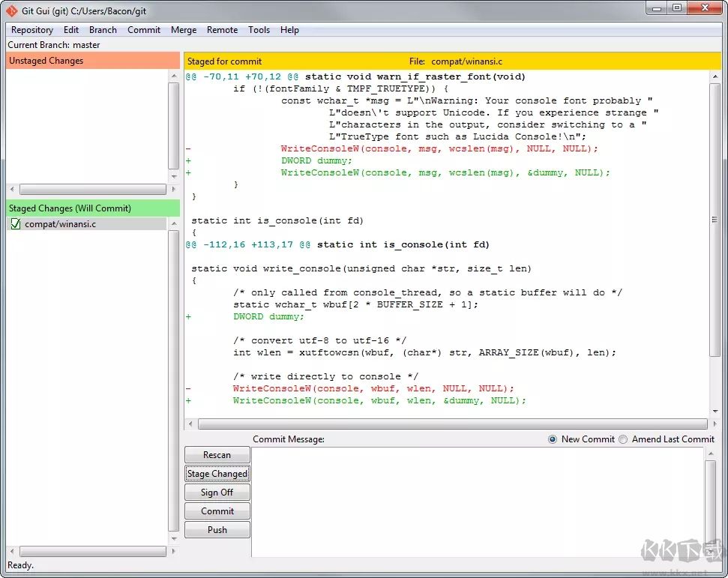Open the Merge menu
Image resolution: width=728 pixels, height=578 pixels.
[x=183, y=30]
